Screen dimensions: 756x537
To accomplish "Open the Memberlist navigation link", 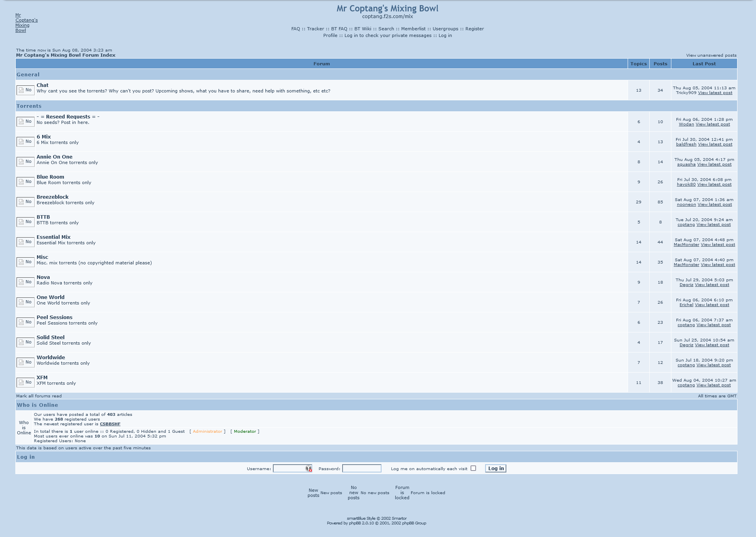I will pyautogui.click(x=413, y=29).
